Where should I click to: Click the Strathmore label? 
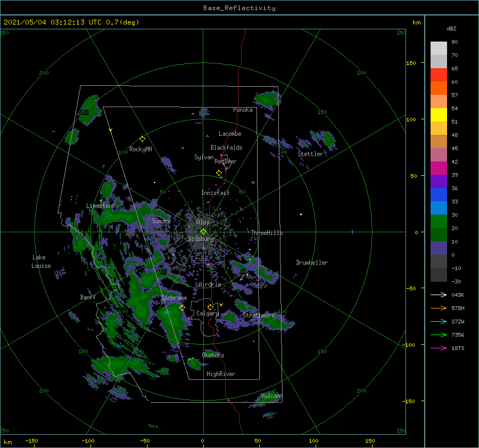[259, 315]
